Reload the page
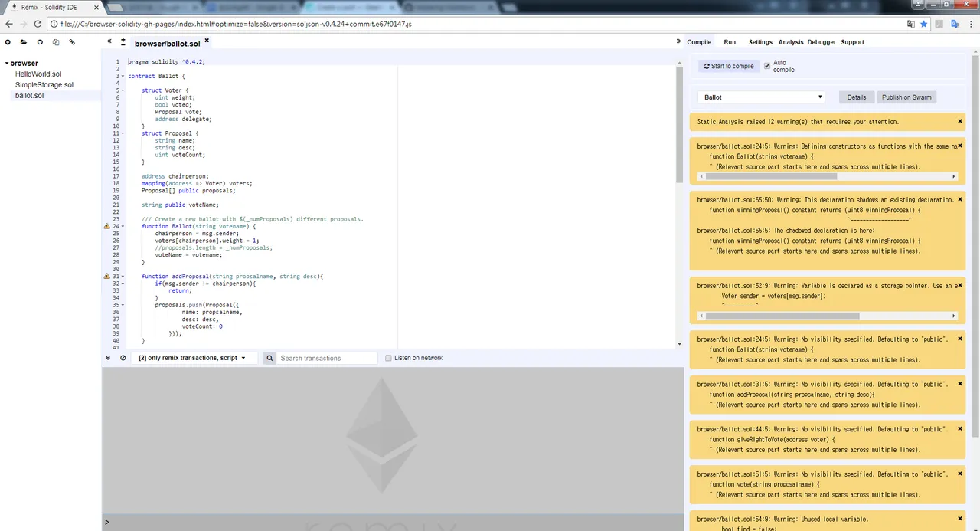Image resolution: width=980 pixels, height=531 pixels. pyautogui.click(x=39, y=24)
